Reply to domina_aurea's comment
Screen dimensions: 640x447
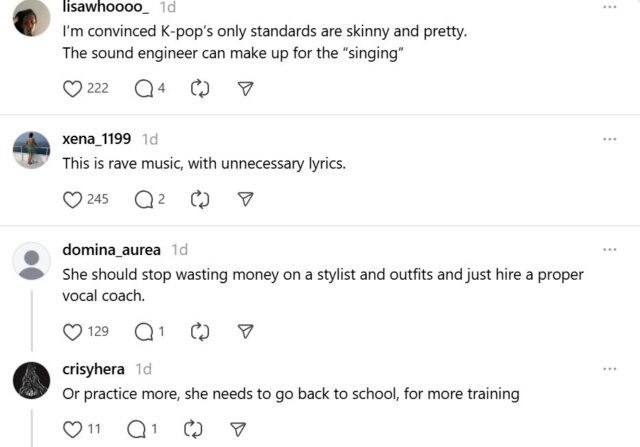[142, 331]
